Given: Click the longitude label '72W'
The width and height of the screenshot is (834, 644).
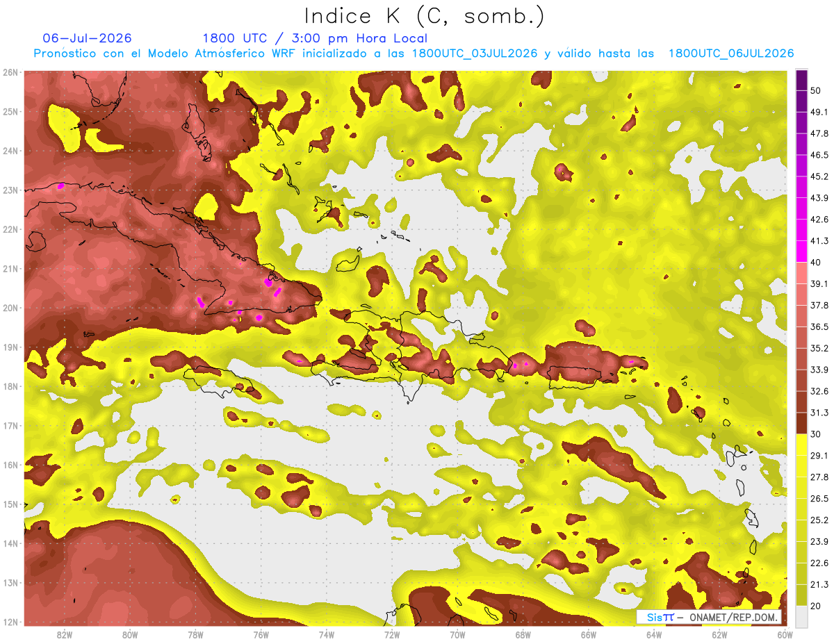Looking at the screenshot, I should point(392,634).
